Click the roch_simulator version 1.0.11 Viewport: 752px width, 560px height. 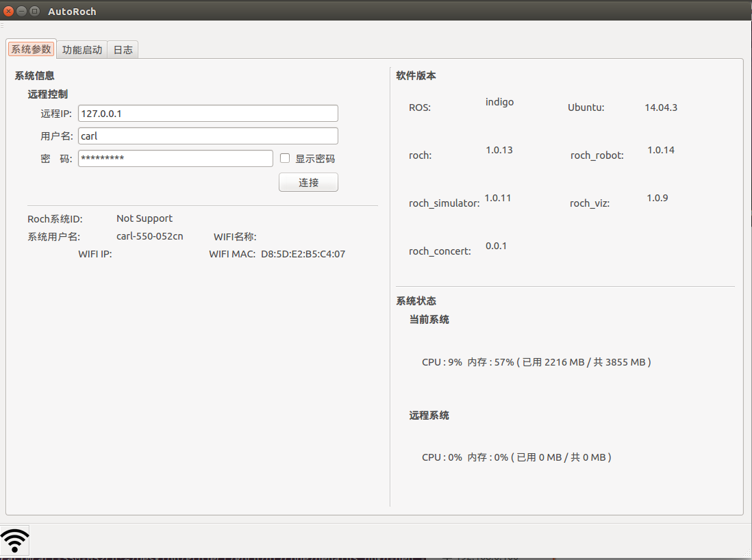(498, 198)
